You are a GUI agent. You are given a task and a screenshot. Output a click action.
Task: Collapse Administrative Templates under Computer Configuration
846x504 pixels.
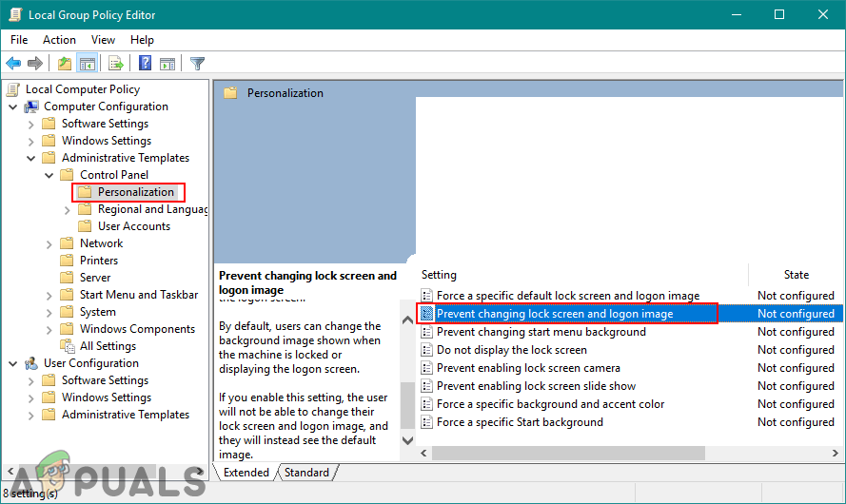30,158
